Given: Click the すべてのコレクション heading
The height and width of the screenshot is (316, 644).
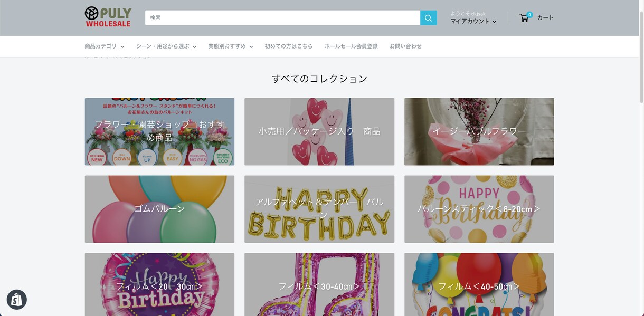Looking at the screenshot, I should point(319,79).
